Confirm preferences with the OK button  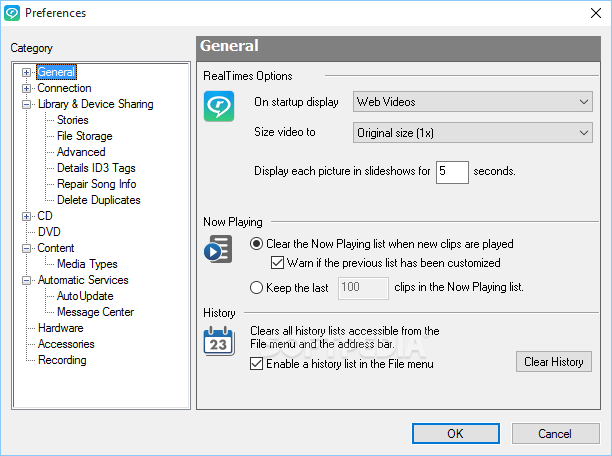[x=455, y=434]
